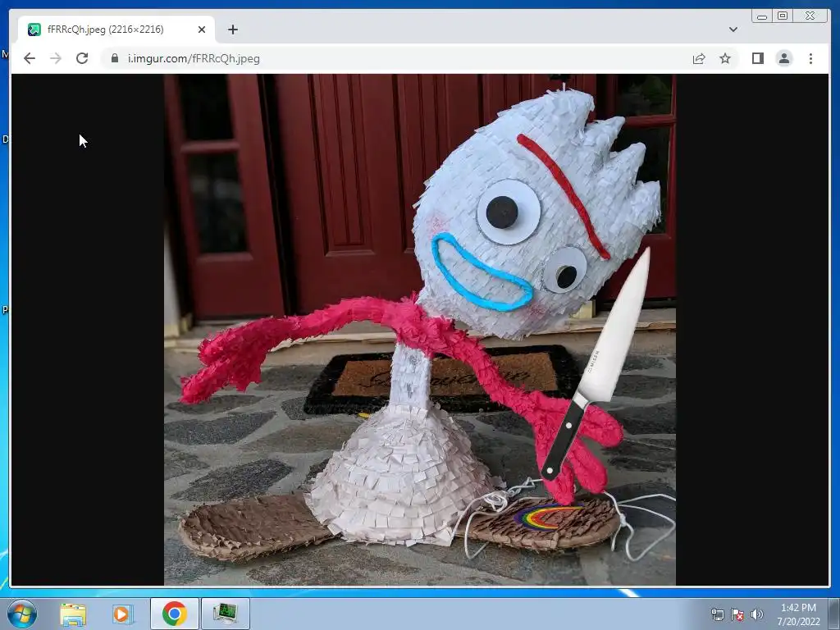Open the Chrome profile menu
Screen dimensions: 840x630
click(x=783, y=58)
